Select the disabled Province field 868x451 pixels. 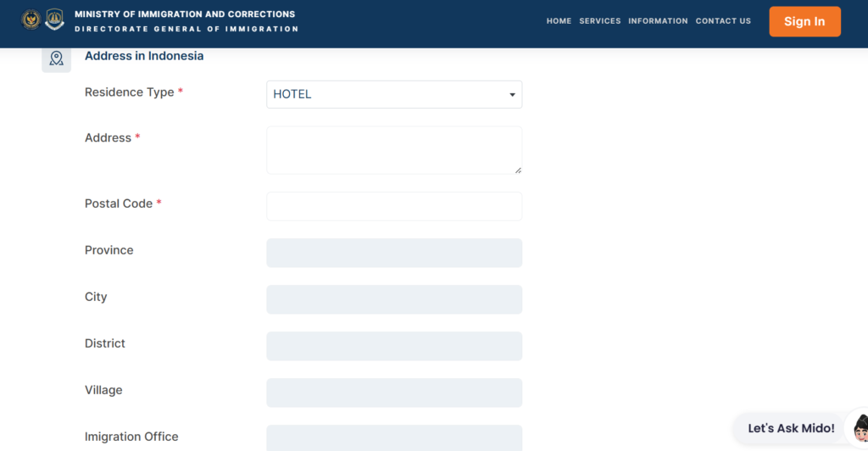pyautogui.click(x=394, y=253)
